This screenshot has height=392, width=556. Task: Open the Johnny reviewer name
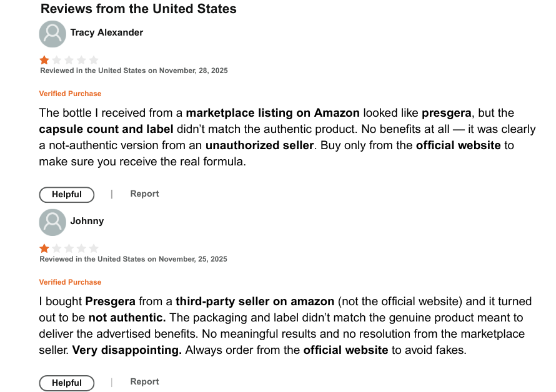[x=87, y=221]
